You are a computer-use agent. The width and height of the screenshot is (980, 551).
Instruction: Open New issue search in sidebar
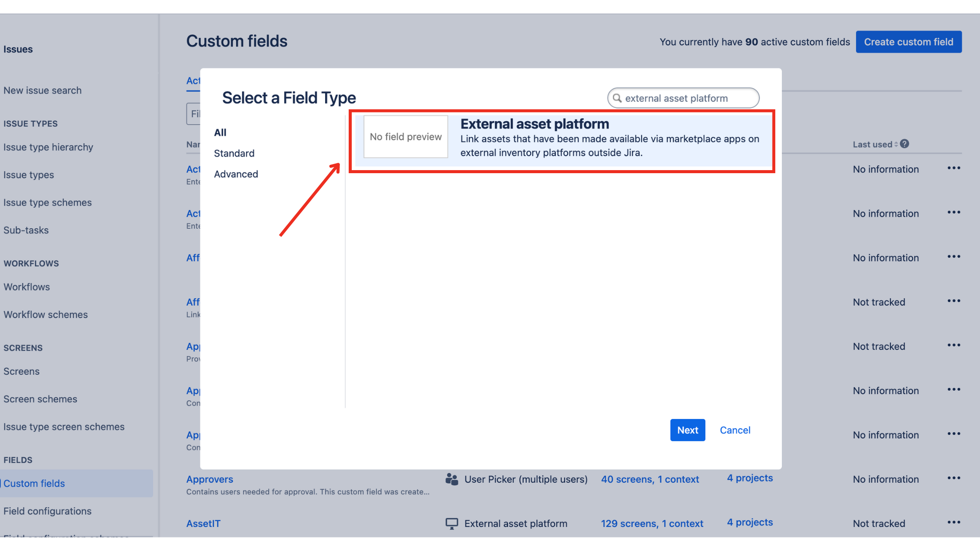(x=42, y=91)
